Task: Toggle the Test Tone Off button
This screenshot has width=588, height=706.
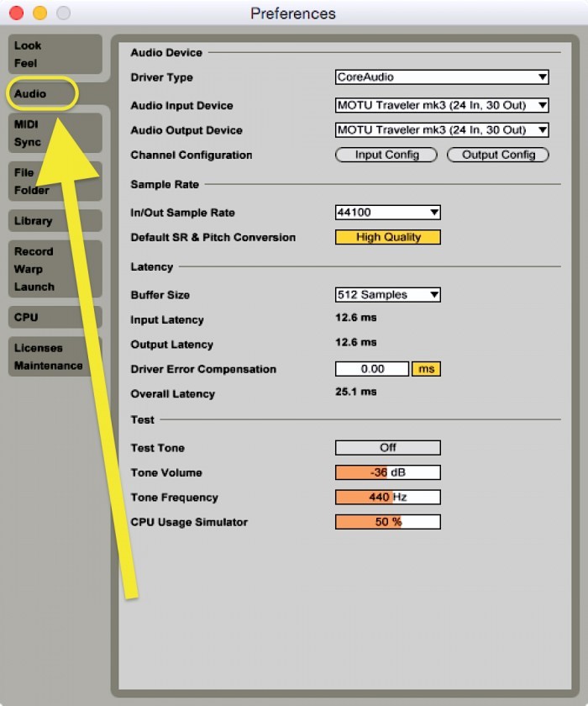Action: pos(388,447)
